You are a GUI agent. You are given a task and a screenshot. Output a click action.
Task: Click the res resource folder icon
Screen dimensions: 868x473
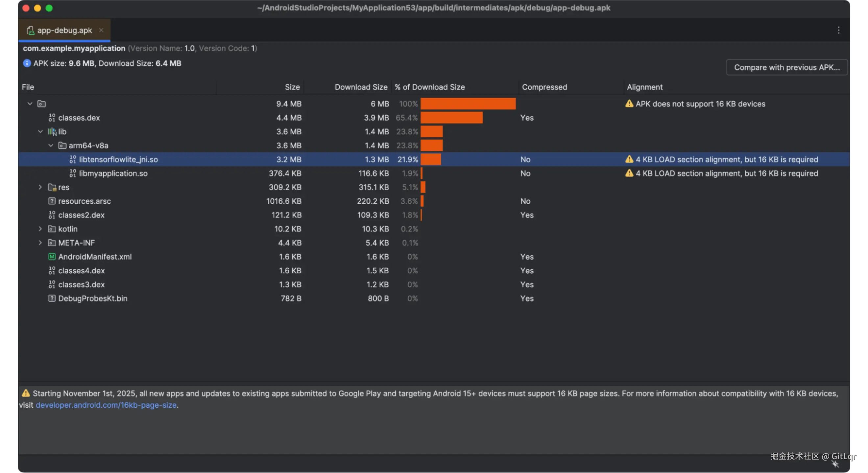(52, 187)
